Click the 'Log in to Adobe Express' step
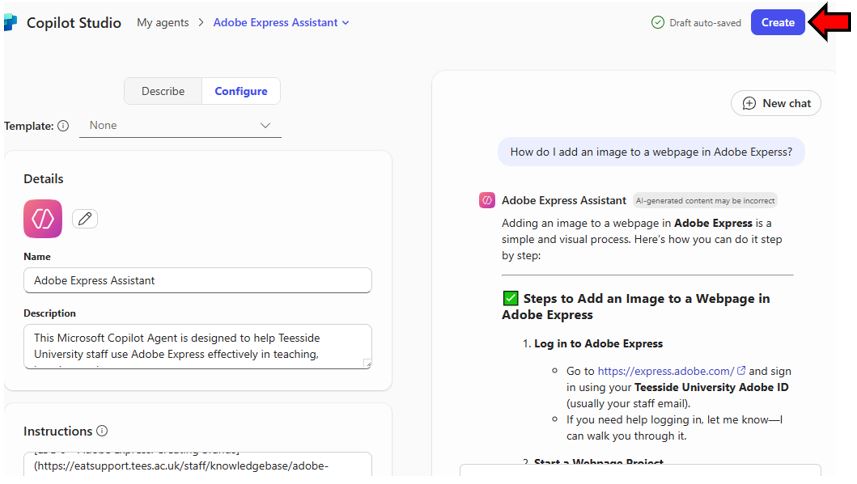The height and width of the screenshot is (484, 857). pos(598,344)
